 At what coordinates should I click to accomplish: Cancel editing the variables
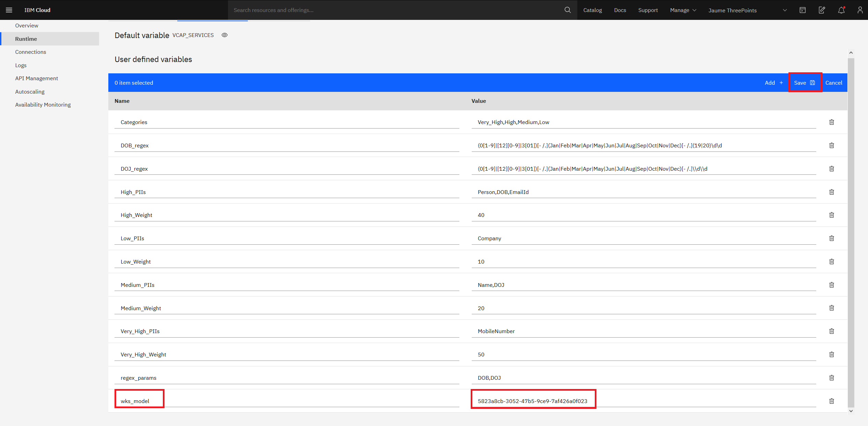(833, 83)
